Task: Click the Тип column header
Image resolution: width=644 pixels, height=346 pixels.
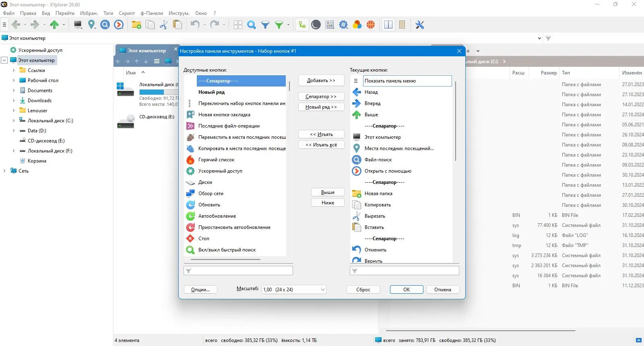Action: [589, 73]
